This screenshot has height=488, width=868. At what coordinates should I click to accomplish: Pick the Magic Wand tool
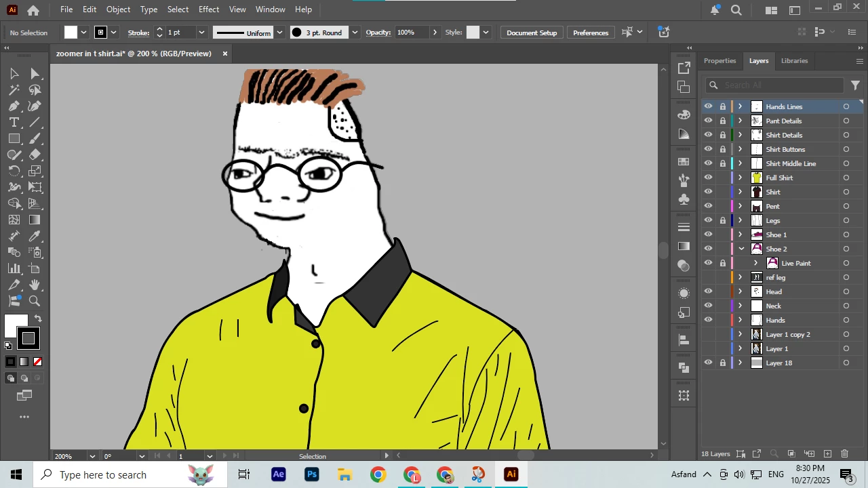coord(14,89)
